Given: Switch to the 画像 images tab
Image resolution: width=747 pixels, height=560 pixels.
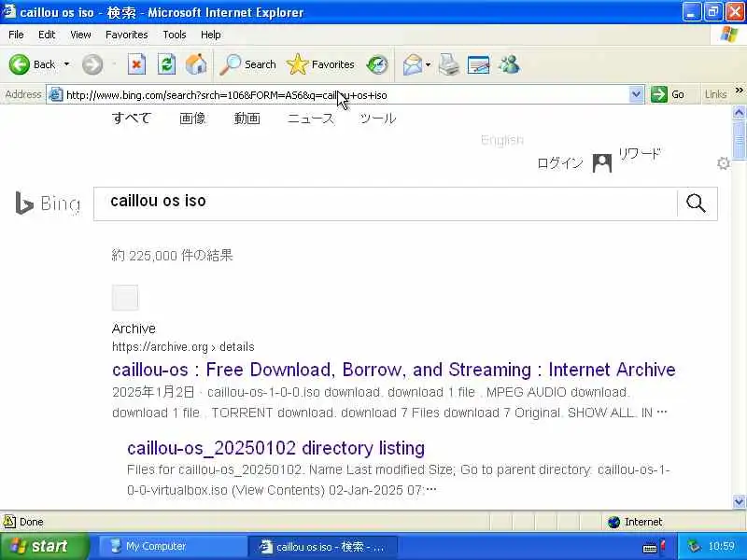Looking at the screenshot, I should (192, 119).
